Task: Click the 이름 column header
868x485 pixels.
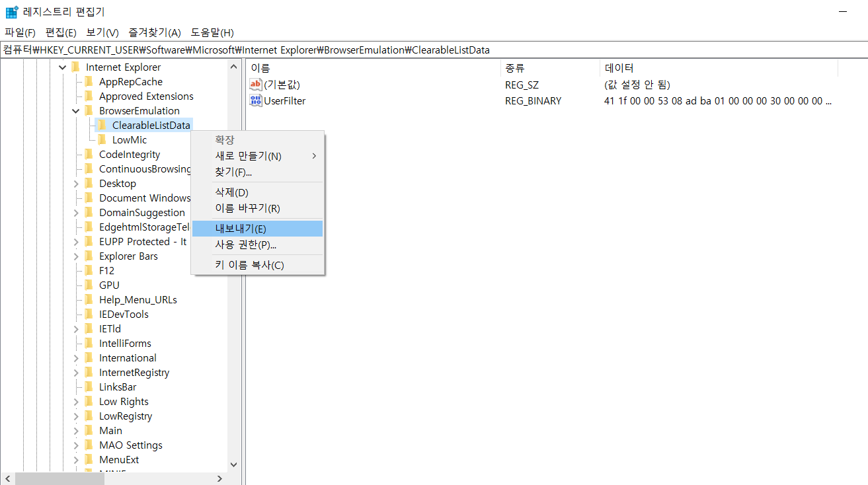Action: click(373, 67)
